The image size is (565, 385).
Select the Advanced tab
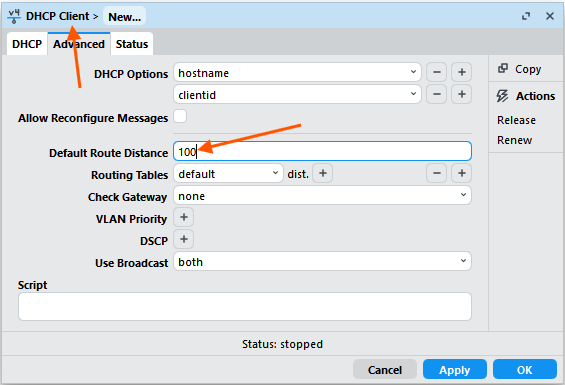(x=79, y=44)
